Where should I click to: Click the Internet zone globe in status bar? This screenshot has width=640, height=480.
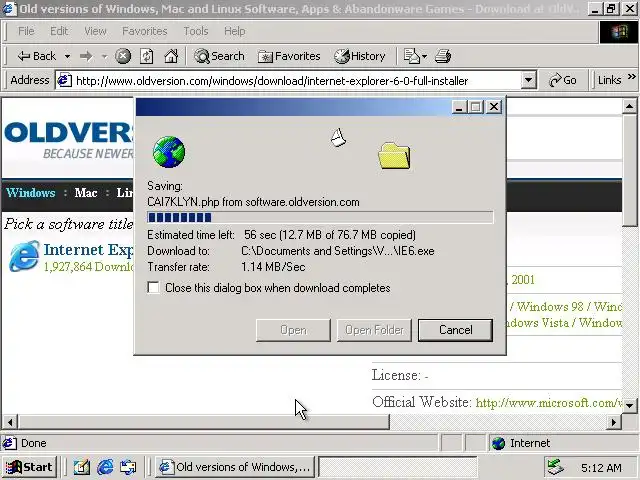coord(498,443)
